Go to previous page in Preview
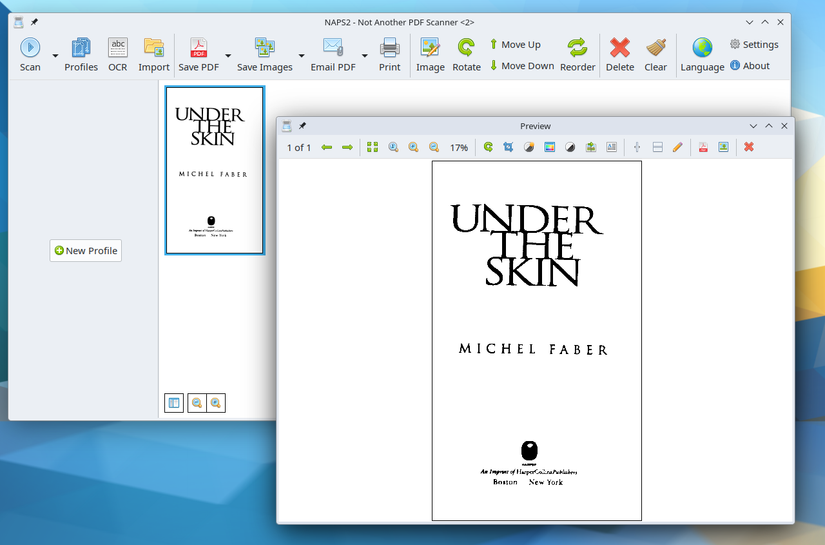The image size is (825, 545). 327,147
